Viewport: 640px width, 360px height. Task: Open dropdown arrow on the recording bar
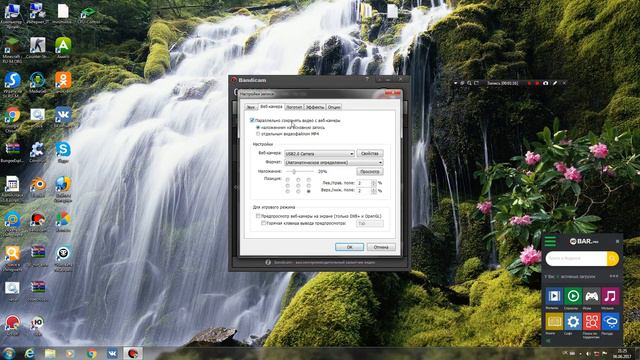(x=456, y=83)
